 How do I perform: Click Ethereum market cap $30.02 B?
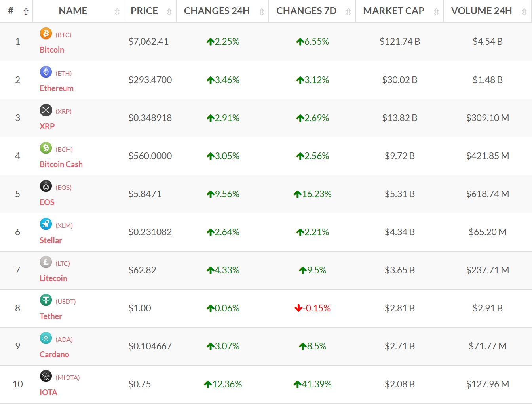point(400,80)
